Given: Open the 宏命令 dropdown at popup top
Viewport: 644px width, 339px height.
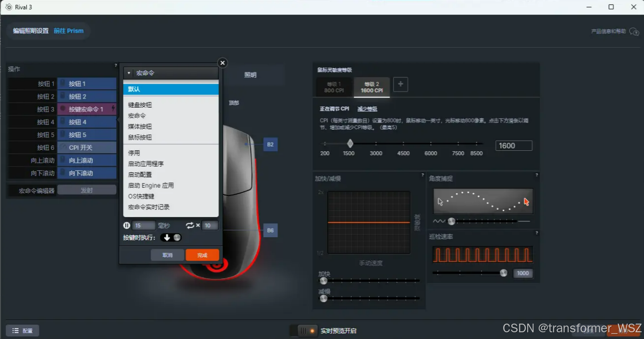Looking at the screenshot, I should (x=171, y=73).
